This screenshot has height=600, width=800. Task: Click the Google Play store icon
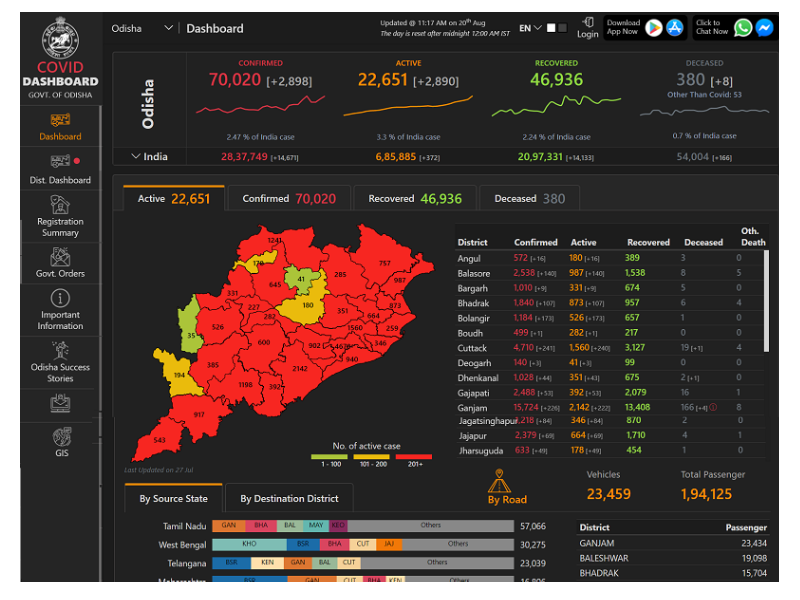click(x=653, y=28)
